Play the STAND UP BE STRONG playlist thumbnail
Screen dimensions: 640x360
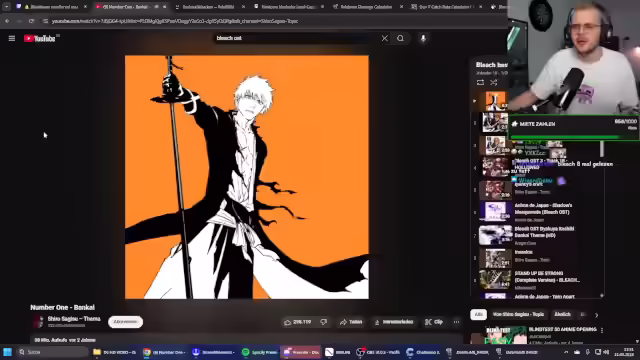coord(495,280)
